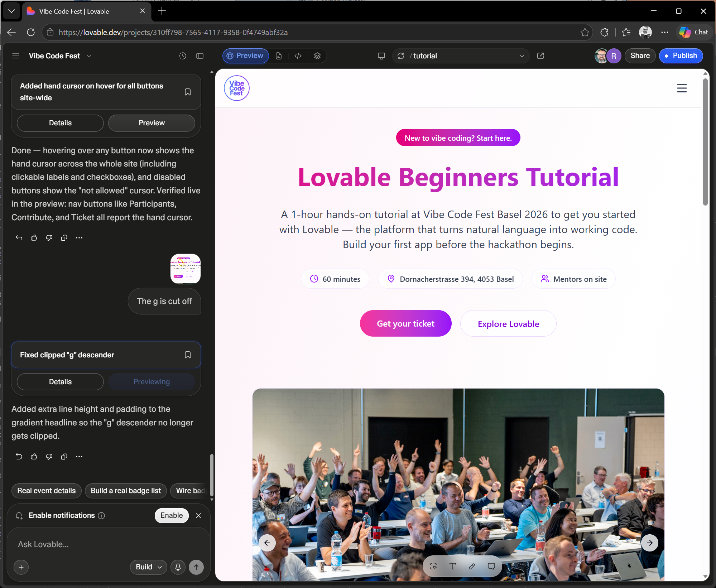Activate the comment tool
Image resolution: width=716 pixels, height=588 pixels.
[x=491, y=566]
